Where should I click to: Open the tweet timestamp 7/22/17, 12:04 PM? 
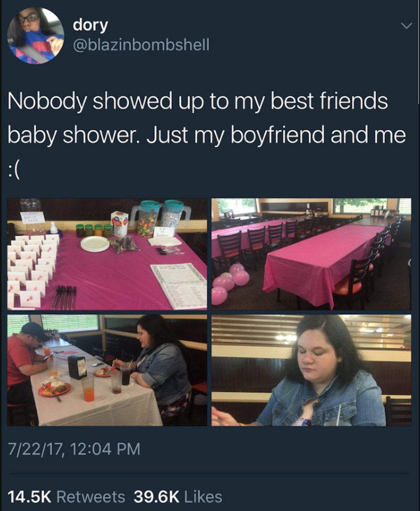[74, 449]
